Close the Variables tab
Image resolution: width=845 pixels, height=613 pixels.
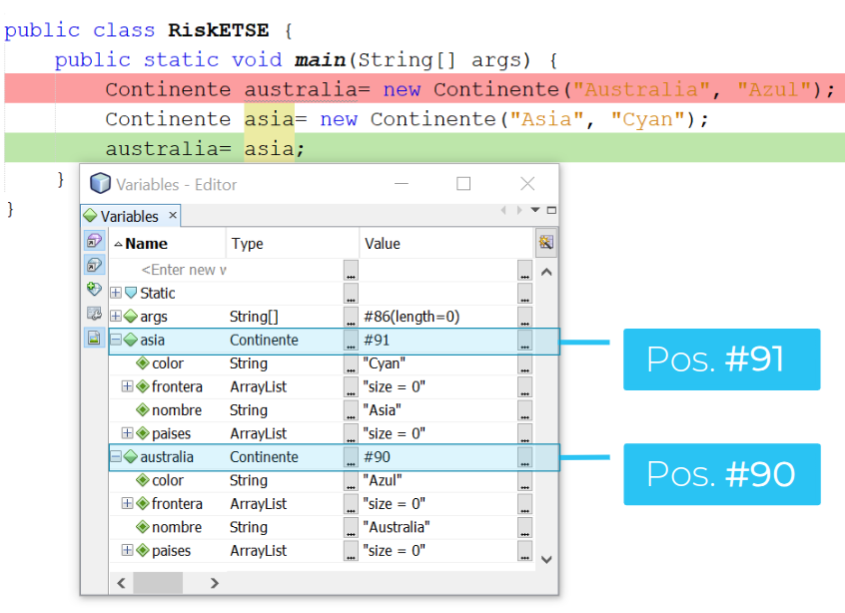point(172,215)
